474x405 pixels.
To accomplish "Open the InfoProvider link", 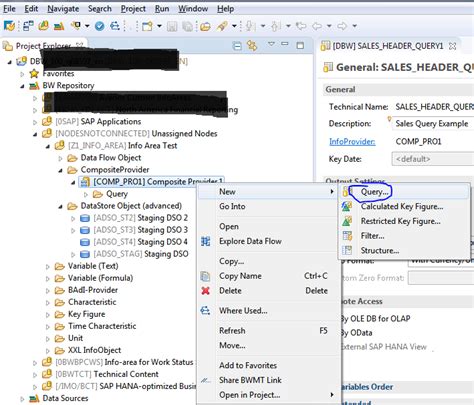I will [x=352, y=142].
